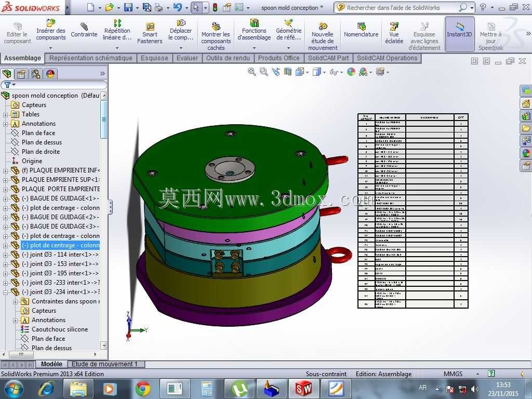The width and height of the screenshot is (532, 399).
Task: Click Zoom to fit icon
Action: (x=251, y=72)
